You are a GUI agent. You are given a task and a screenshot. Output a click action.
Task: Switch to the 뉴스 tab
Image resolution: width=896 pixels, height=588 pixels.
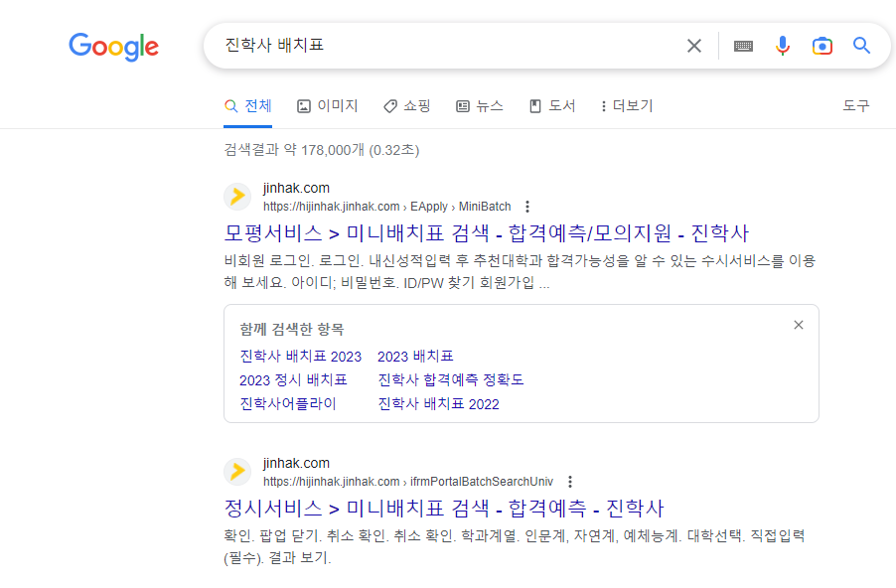pos(480,105)
